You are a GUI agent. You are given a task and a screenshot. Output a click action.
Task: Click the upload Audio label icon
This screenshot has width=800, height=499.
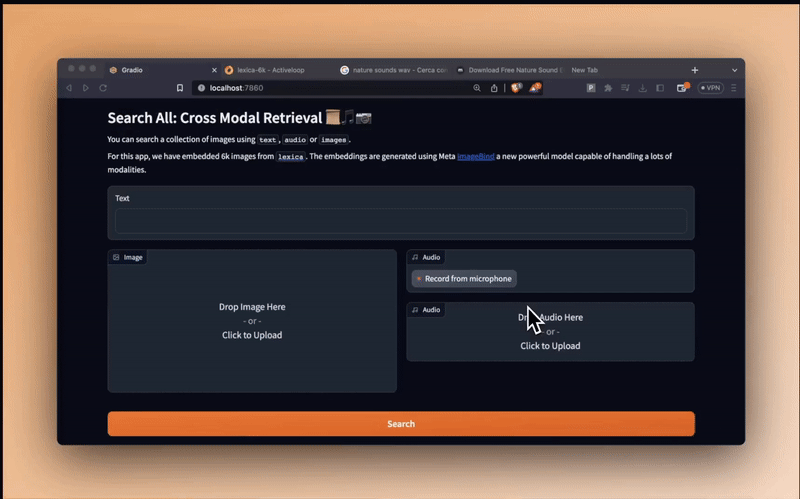tap(415, 310)
